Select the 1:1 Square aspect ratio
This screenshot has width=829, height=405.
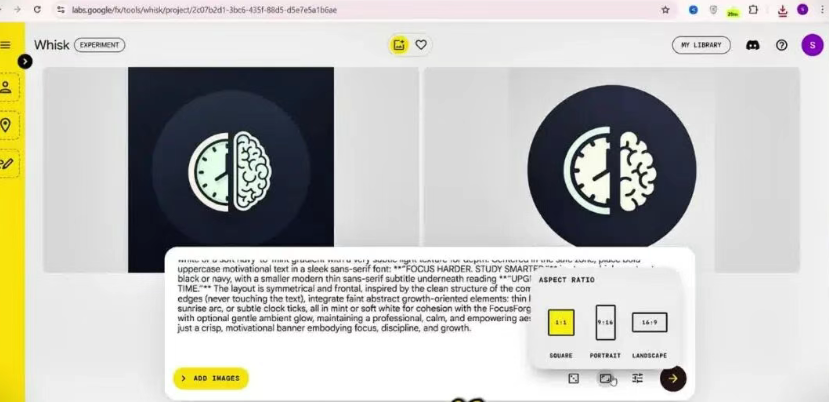561,322
